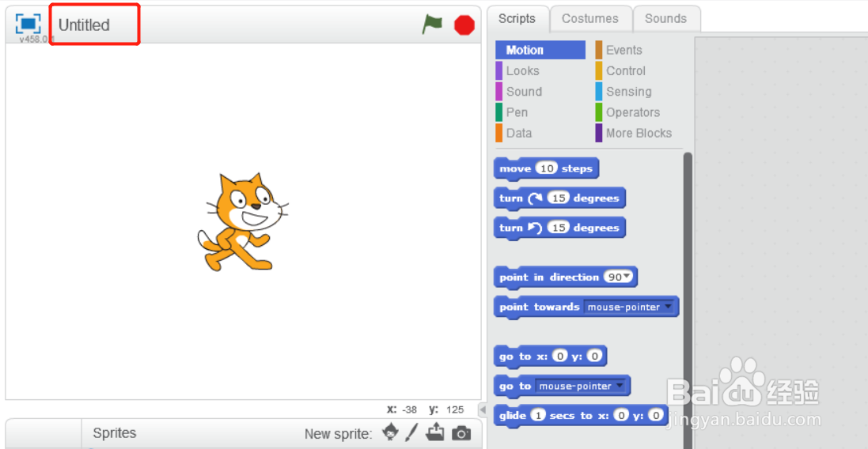Viewport: 868px width, 449px height.
Task: Click the 10 field in move block
Action: tap(547, 168)
